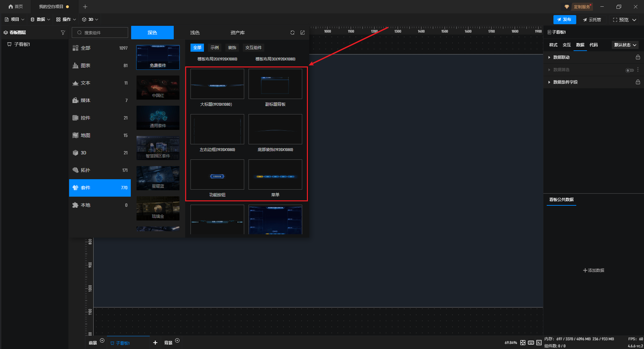Click the lock icon for 数据条件字段
Screen dimensions: 644x349
click(638, 82)
